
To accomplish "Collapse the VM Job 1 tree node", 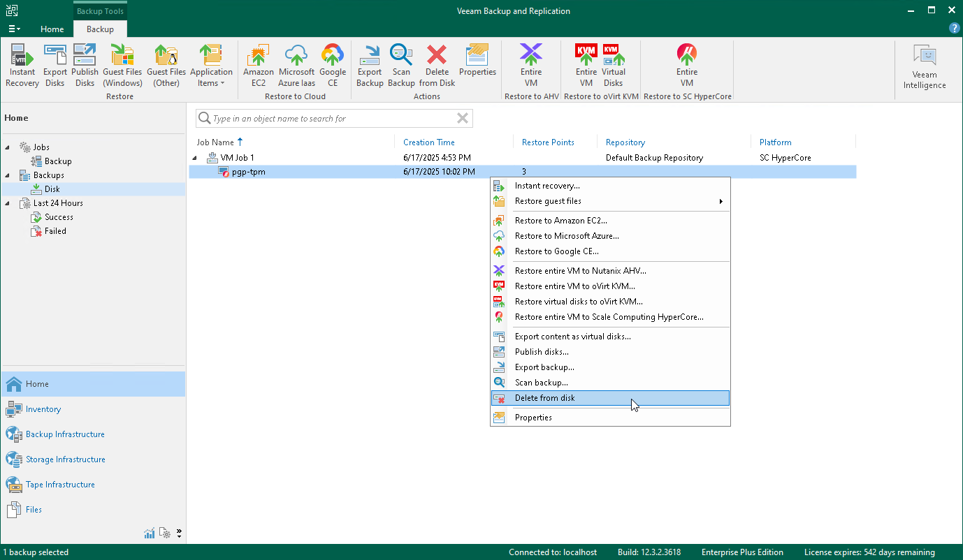I will click(196, 159).
